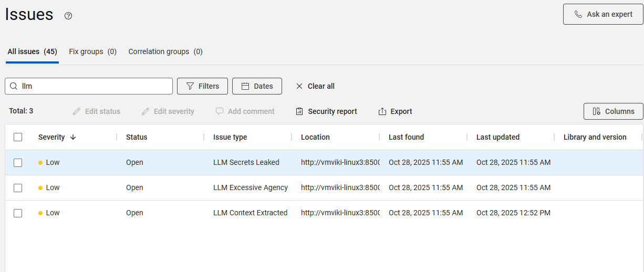Open the LLM Context Extracted issue location link
Screen dimensions: 644x272
click(x=340, y=213)
